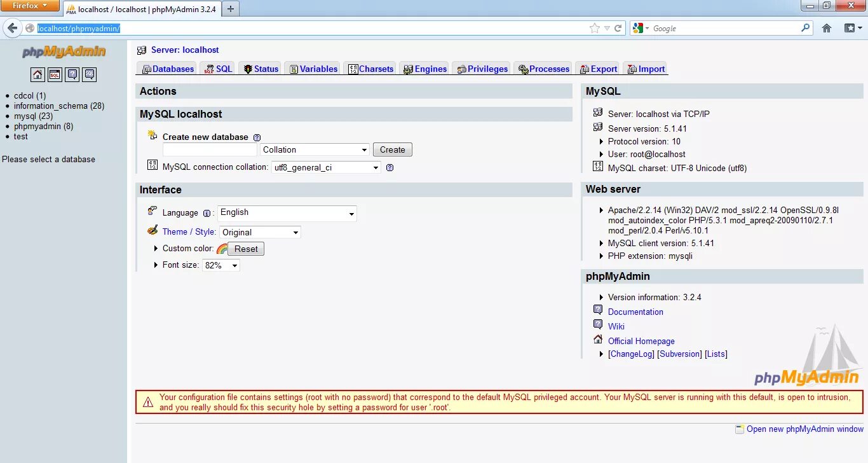This screenshot has width=868, height=463.
Task: Click the browser address bar URL
Action: point(79,28)
